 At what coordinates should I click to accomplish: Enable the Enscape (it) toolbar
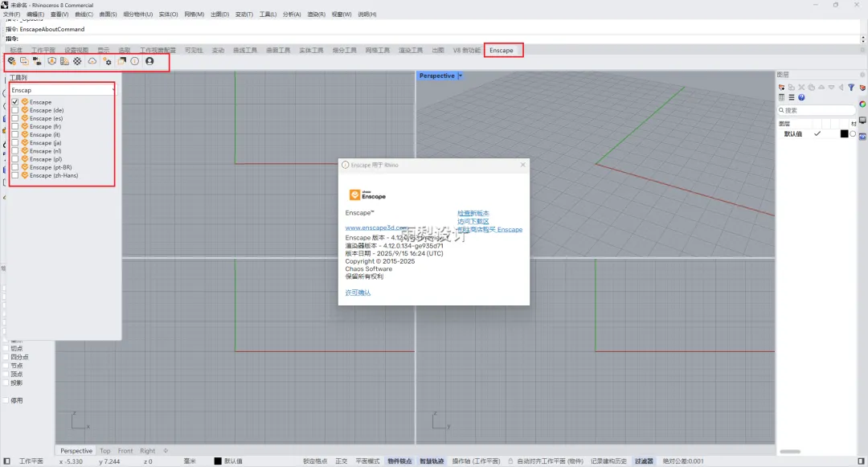(x=15, y=134)
